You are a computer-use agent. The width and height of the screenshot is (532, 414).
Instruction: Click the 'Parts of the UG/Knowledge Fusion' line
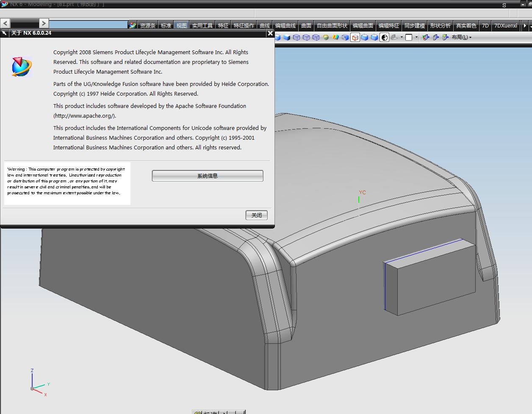click(x=161, y=84)
